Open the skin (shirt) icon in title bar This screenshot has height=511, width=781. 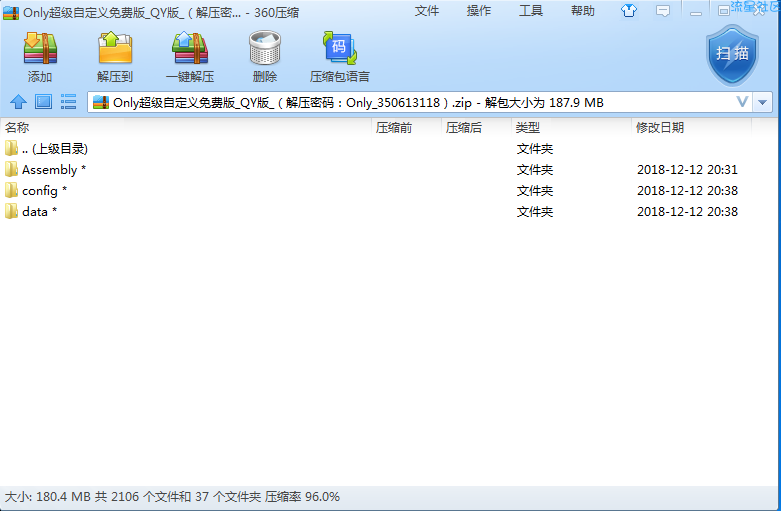pyautogui.click(x=629, y=11)
